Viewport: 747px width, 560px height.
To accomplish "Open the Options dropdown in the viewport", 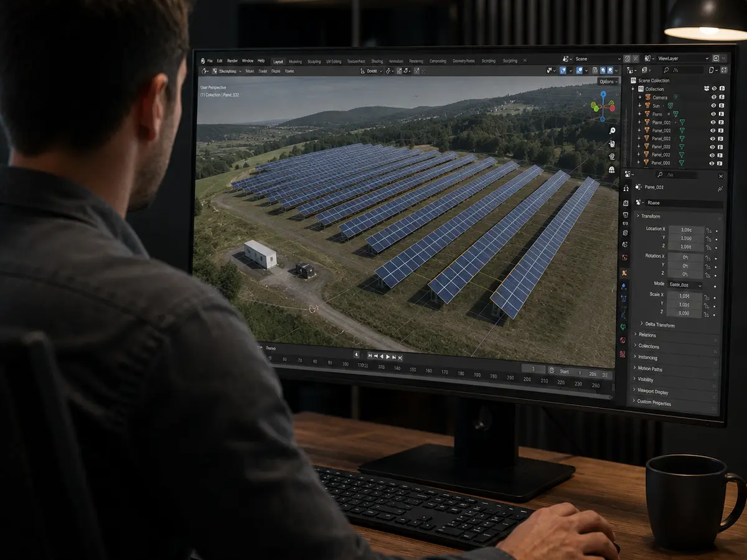I will click(x=608, y=82).
